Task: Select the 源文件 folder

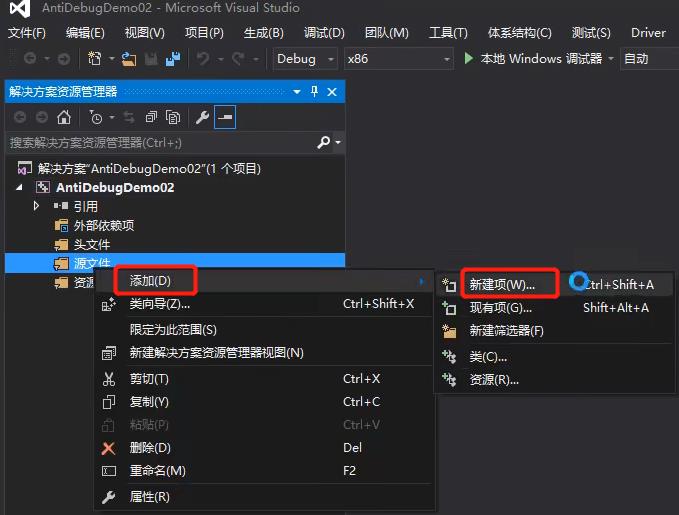Action: (x=175, y=263)
